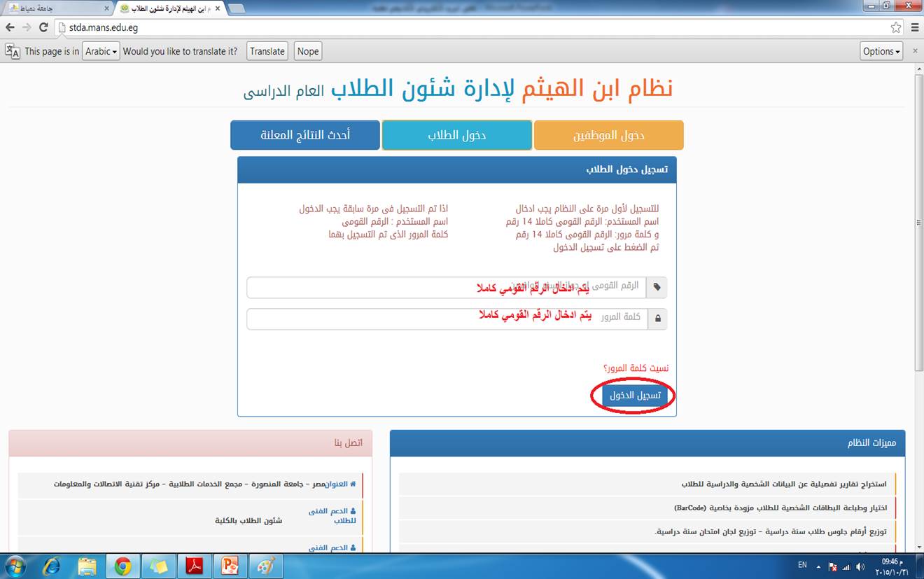
Task: Click نسيت كلمة المرور؟ link
Action: click(636, 368)
